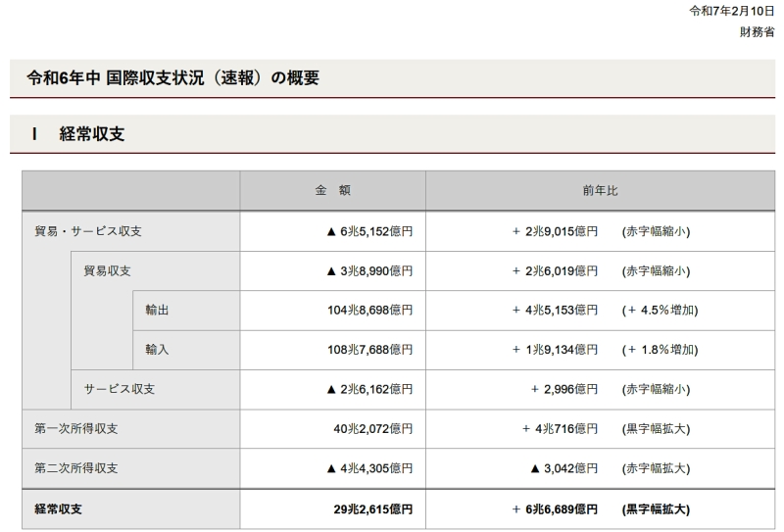This screenshot has width=784, height=532.
Task: Select the 第二次所得収支 row label
Action: tap(76, 468)
